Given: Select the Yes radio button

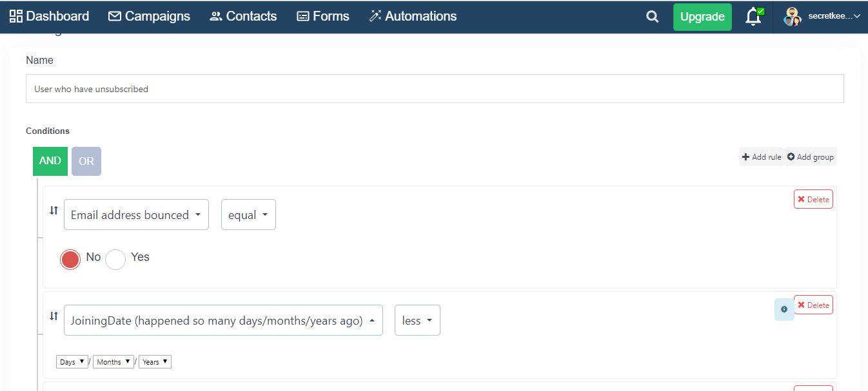Looking at the screenshot, I should coord(115,259).
